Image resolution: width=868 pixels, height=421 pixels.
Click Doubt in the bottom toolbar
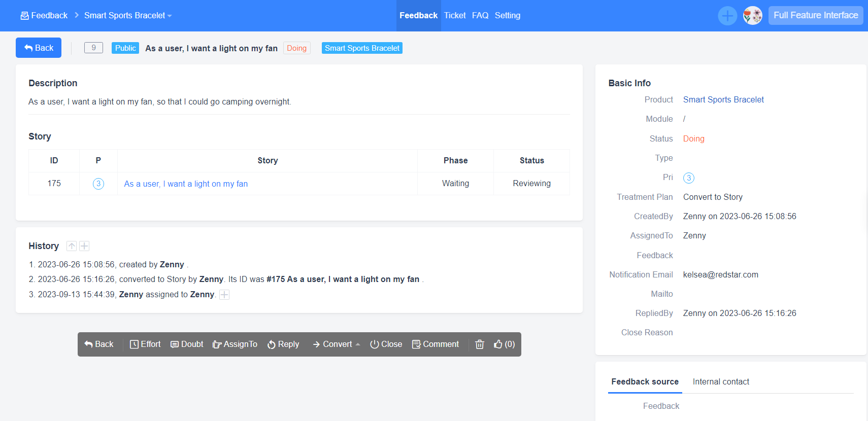(x=187, y=344)
